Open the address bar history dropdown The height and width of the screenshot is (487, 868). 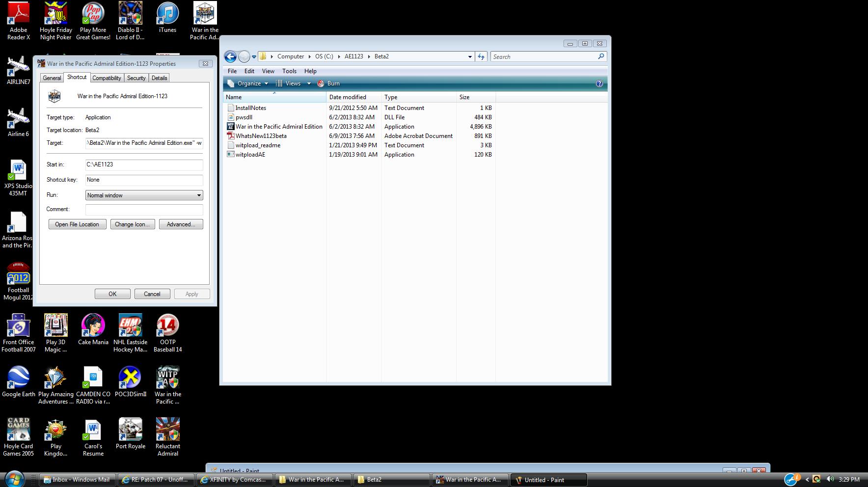469,56
